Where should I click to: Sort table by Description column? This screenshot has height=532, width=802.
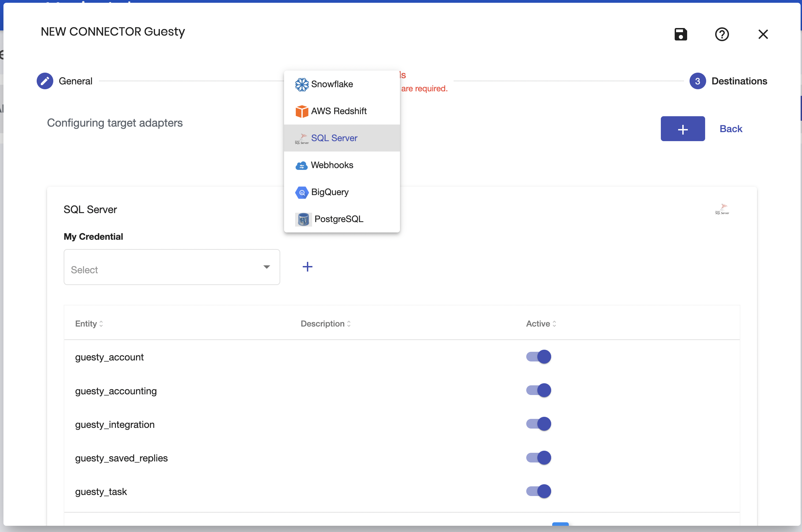(x=326, y=324)
